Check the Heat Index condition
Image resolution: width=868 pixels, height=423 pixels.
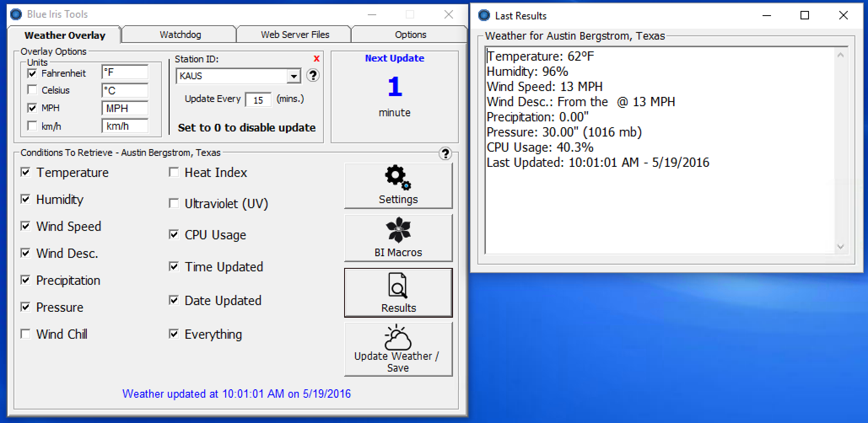174,172
